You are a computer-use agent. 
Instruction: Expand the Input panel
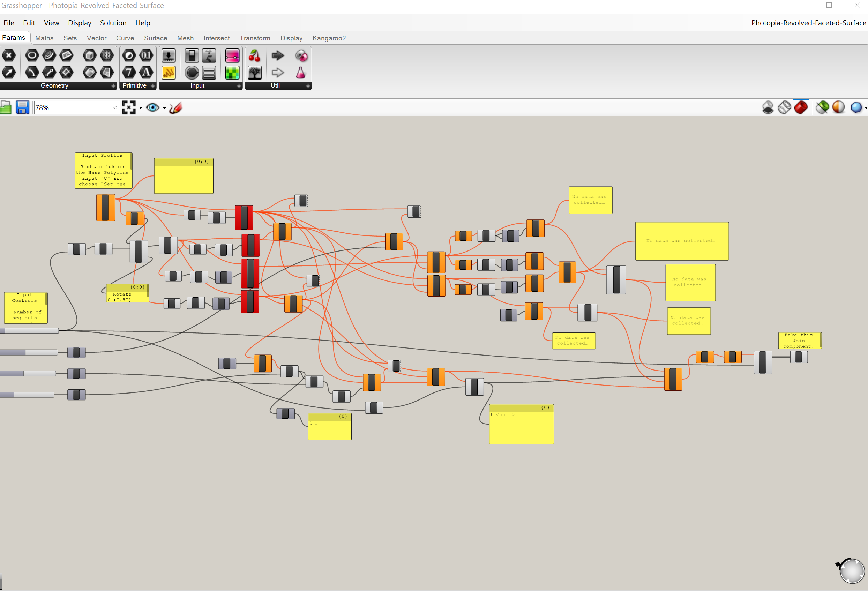pos(239,86)
